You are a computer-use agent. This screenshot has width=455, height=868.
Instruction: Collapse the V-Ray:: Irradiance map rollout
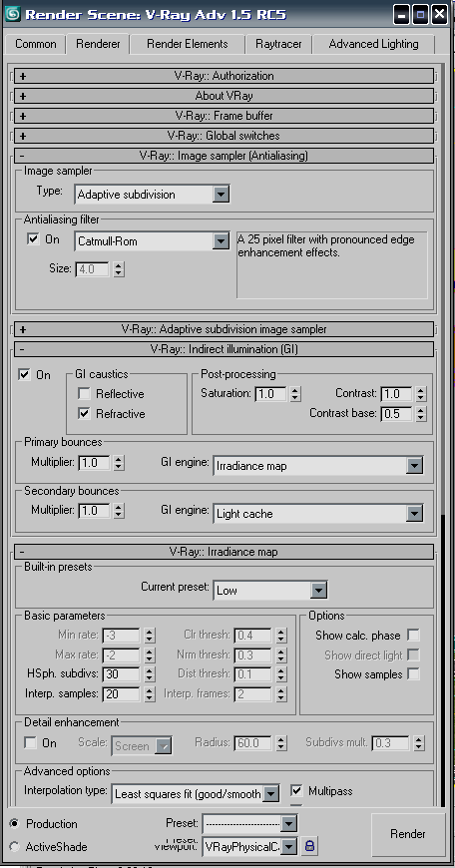point(224,552)
